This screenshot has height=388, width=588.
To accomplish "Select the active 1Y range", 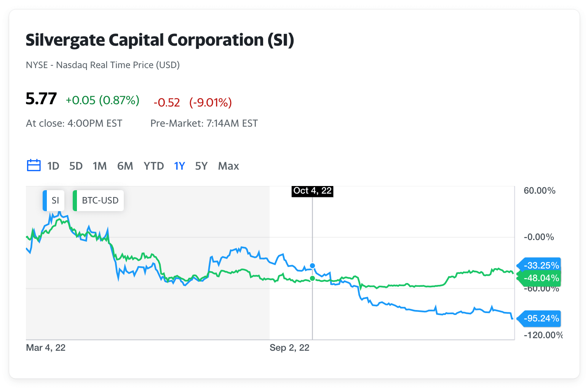I will pyautogui.click(x=179, y=166).
